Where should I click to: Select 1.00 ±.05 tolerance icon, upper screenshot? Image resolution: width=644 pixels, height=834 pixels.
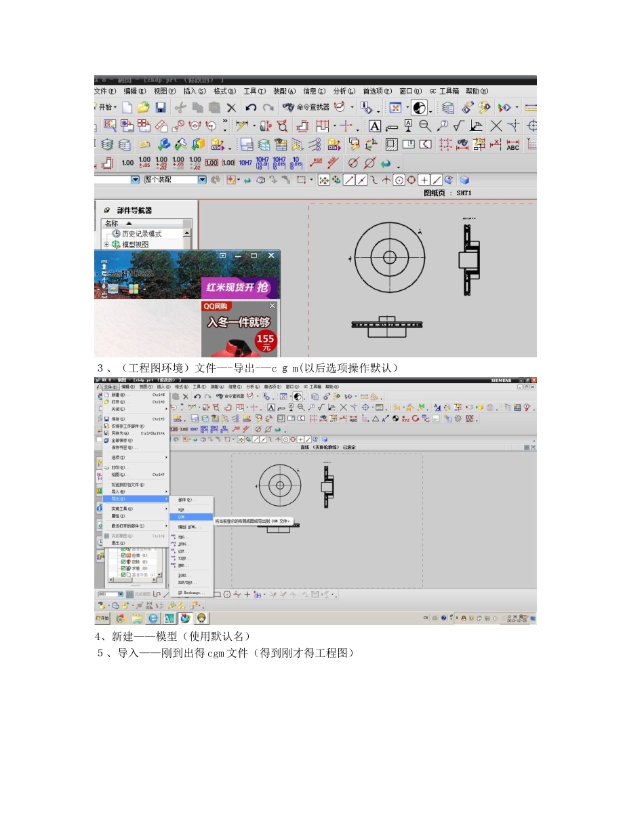pos(144,163)
